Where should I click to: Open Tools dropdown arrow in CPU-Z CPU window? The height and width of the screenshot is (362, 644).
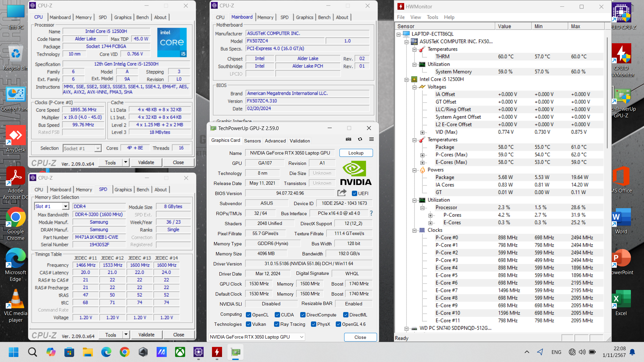click(126, 162)
